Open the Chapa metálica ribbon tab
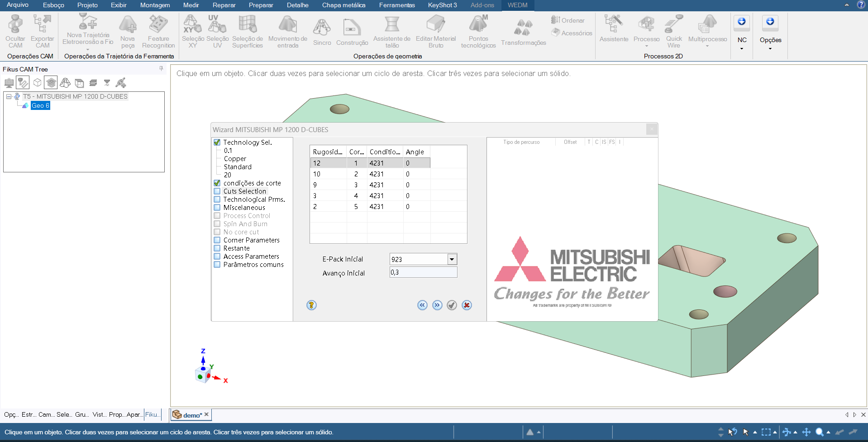The height and width of the screenshot is (442, 868). pyautogui.click(x=343, y=5)
